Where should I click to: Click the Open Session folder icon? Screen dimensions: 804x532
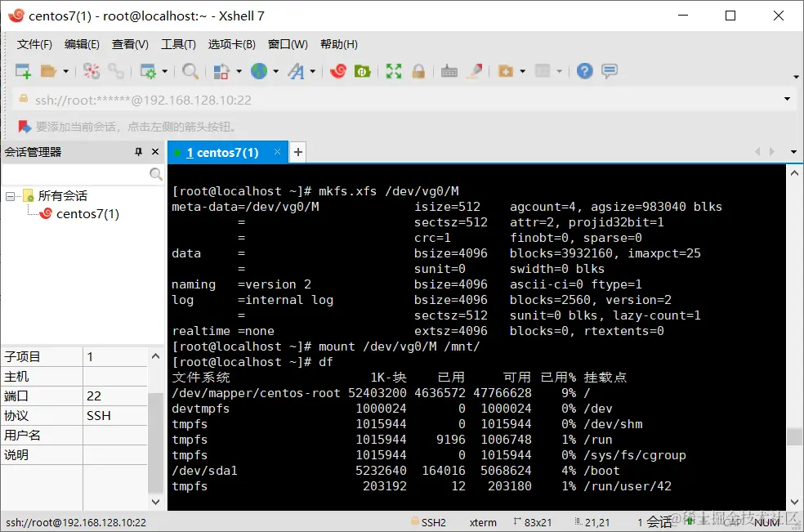click(x=48, y=71)
